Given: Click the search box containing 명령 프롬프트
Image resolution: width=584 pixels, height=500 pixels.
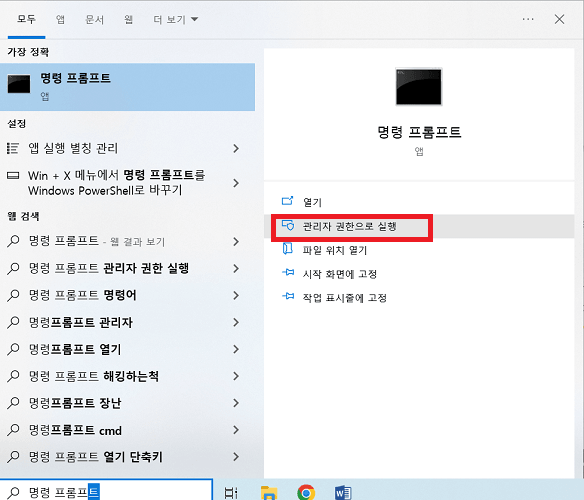Looking at the screenshot, I should pos(106,491).
